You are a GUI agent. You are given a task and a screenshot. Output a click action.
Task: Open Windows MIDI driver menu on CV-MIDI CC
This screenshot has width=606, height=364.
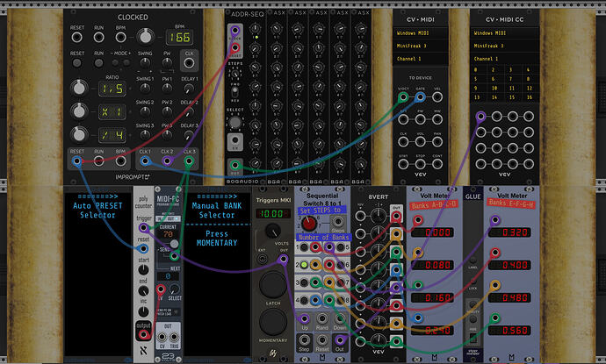coord(504,33)
